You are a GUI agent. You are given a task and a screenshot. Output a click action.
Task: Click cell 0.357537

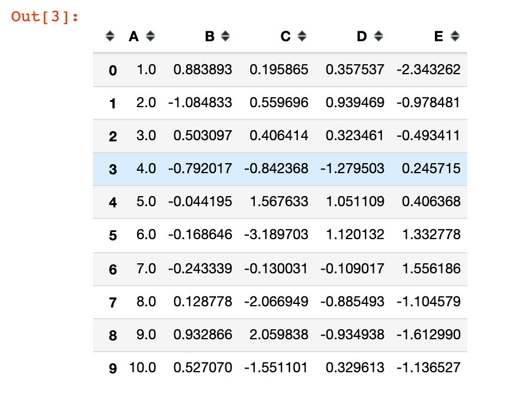tap(355, 70)
